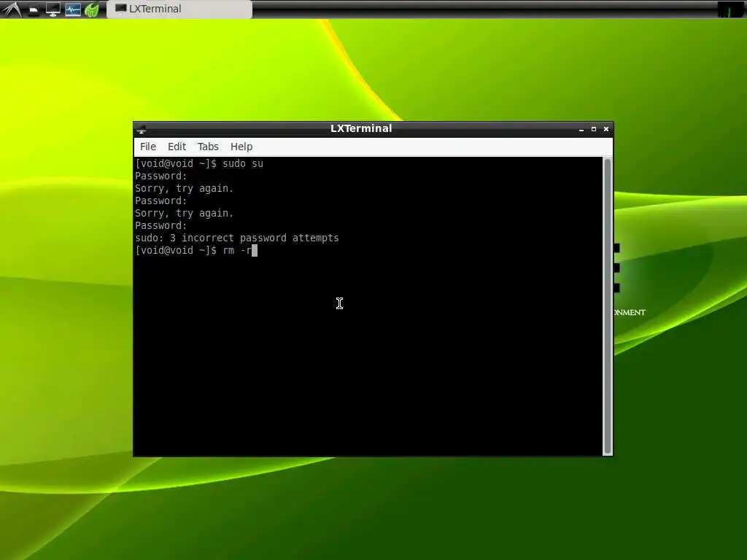Image resolution: width=747 pixels, height=560 pixels.
Task: Open the system monitor launcher
Action: (72, 9)
